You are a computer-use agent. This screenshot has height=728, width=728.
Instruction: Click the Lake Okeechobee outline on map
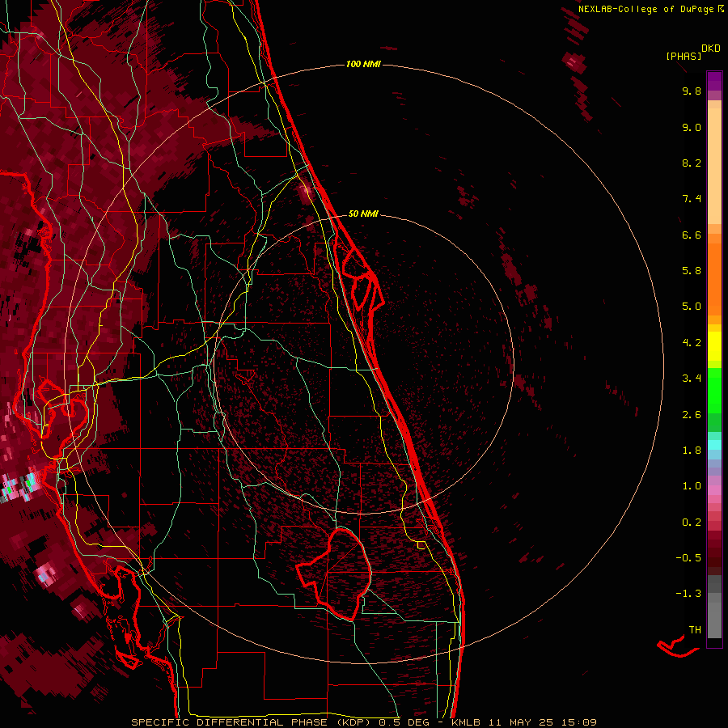[x=335, y=575]
